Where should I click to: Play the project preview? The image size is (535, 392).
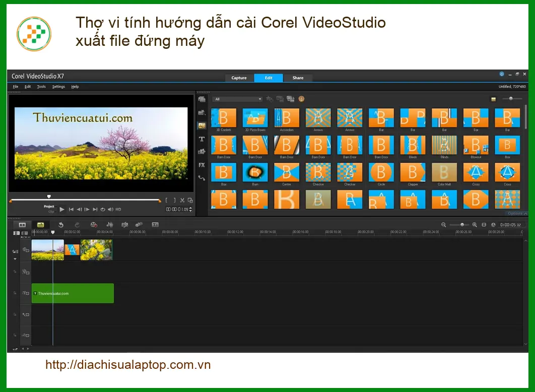tap(62, 210)
